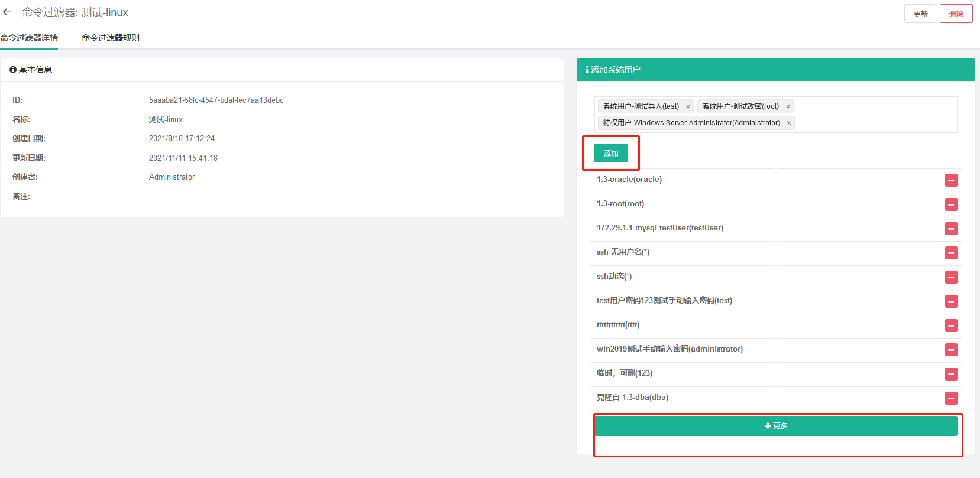The height and width of the screenshot is (478, 980).
Task: Click the ID value 5aaaba21-58fc-4547-bdaf-fec7aa13debc
Action: pos(216,100)
